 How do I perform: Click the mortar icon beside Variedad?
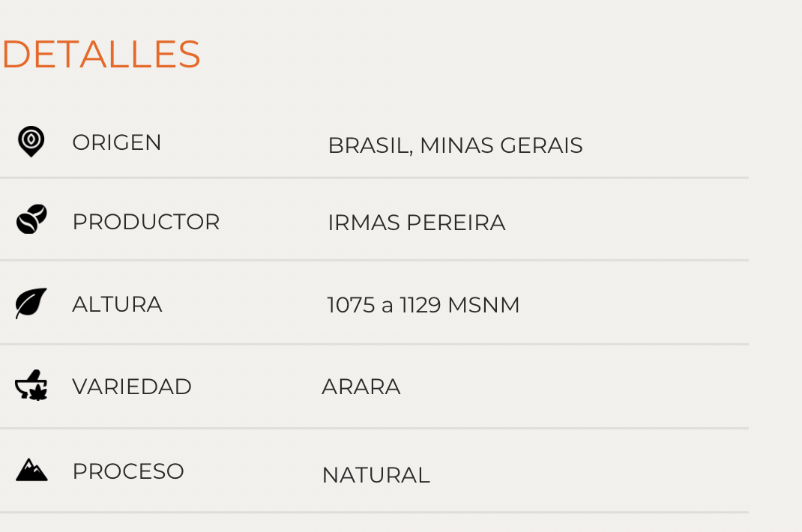31,387
